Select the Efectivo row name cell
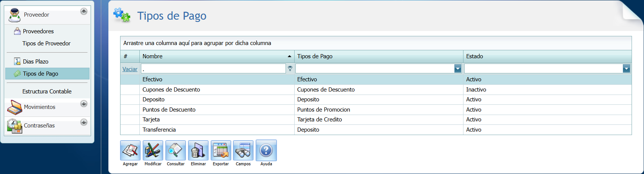Image resolution: width=644 pixels, height=174 pixels. 217,79
